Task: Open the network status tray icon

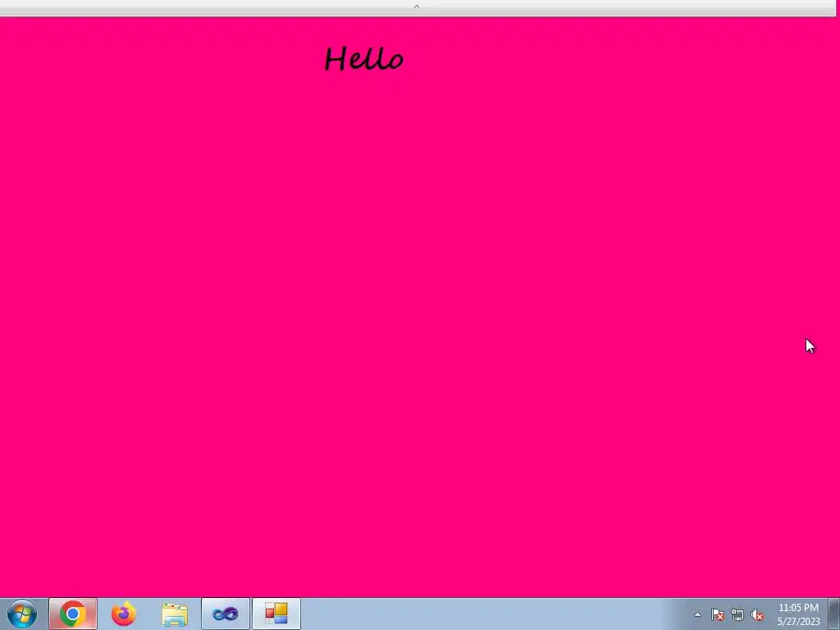Action: (737, 614)
